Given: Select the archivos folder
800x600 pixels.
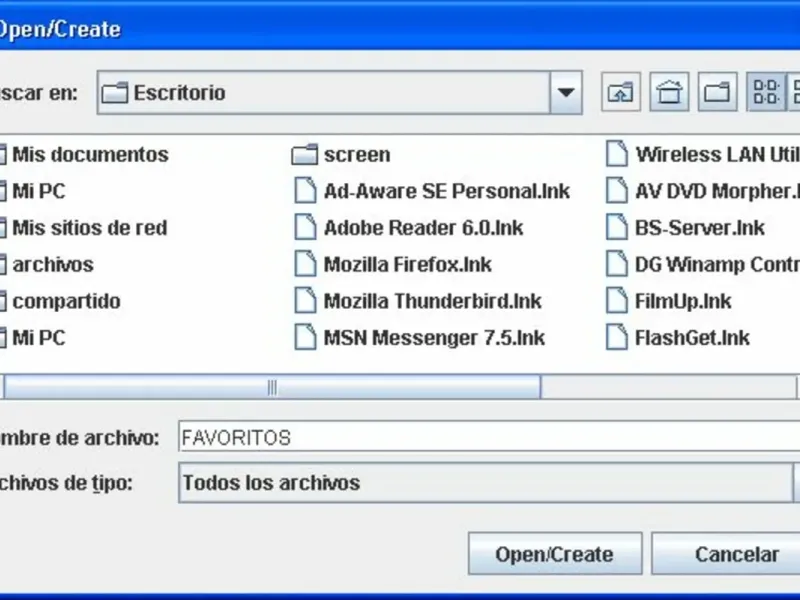Looking at the screenshot, I should pyautogui.click(x=53, y=265).
